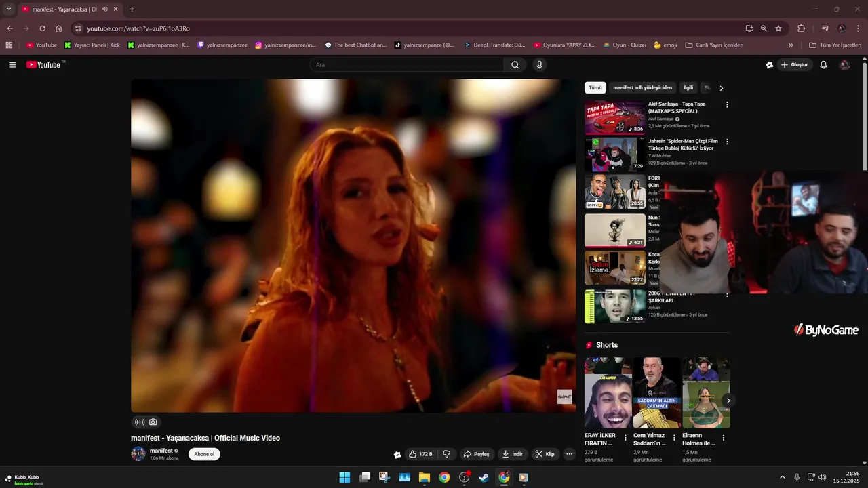This screenshot has width=868, height=488.
Task: Go back with browser back arrow
Action: click(x=9, y=28)
